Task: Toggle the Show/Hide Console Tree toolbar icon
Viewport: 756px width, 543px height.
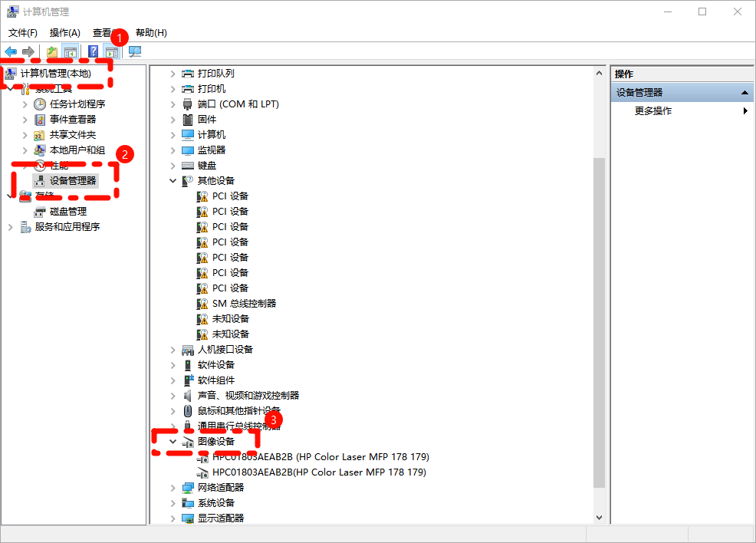Action: pos(71,51)
